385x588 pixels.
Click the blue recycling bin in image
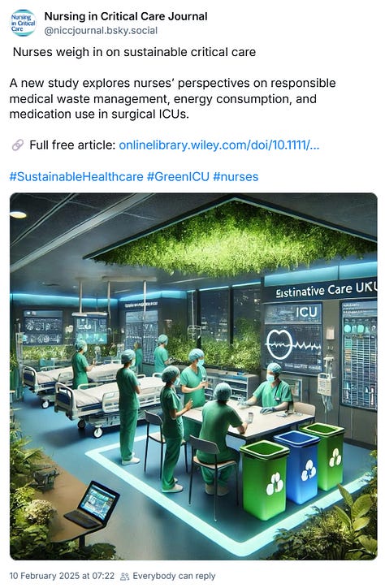tap(297, 467)
